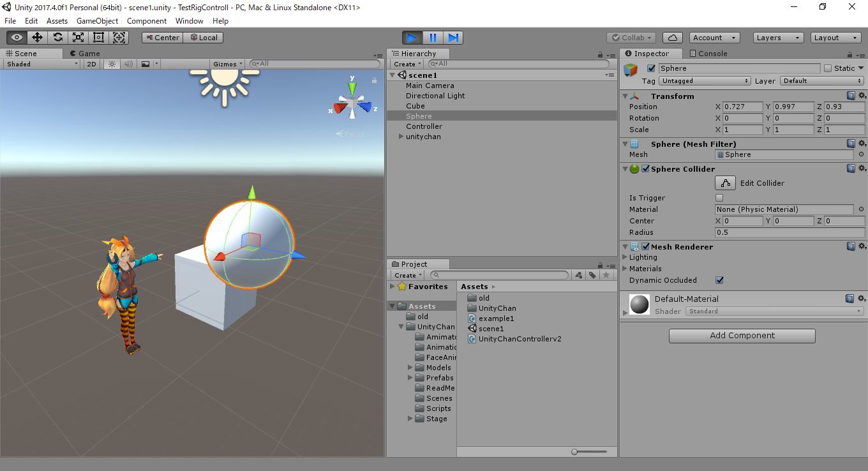Toggle scene effects image icon

[x=146, y=64]
